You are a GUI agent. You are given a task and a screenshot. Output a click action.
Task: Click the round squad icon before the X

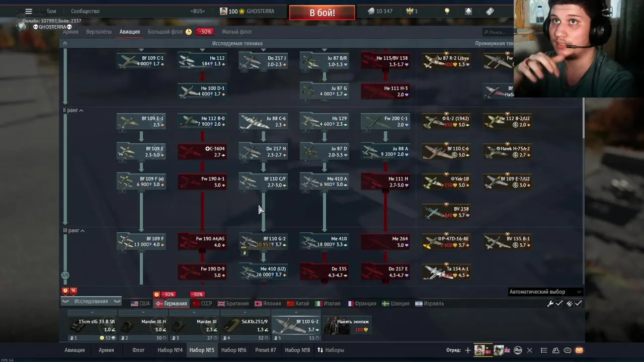518,350
